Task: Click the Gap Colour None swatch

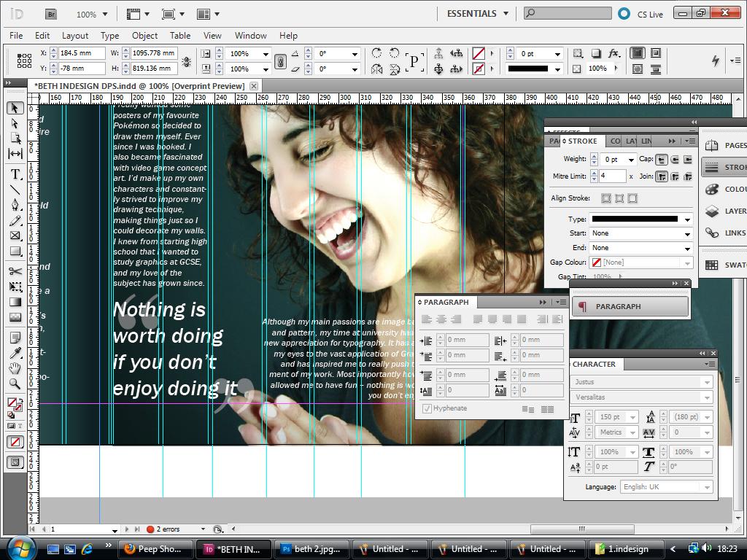Action: pyautogui.click(x=596, y=262)
